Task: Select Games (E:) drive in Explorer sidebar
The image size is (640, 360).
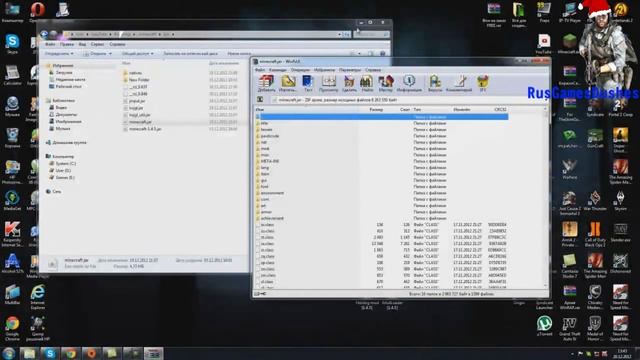Action: point(65,178)
